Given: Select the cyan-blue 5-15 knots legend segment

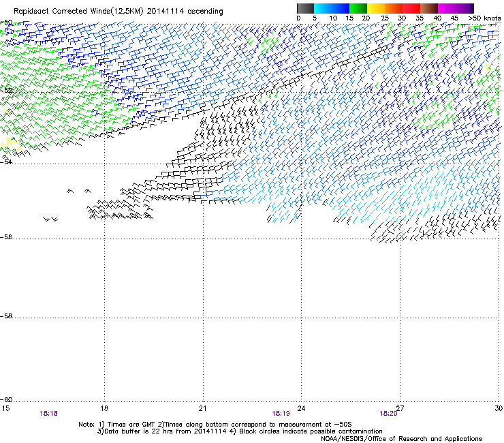Looking at the screenshot, I should (332, 8).
